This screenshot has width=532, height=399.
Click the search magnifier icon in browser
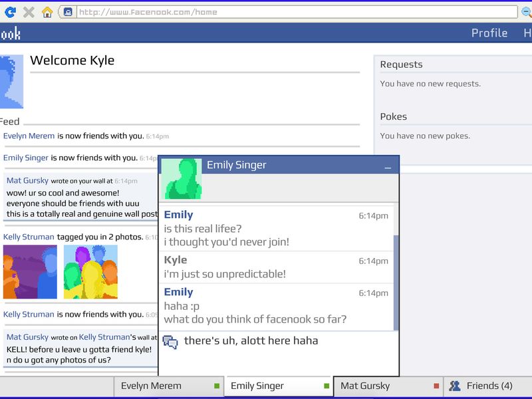(527, 12)
